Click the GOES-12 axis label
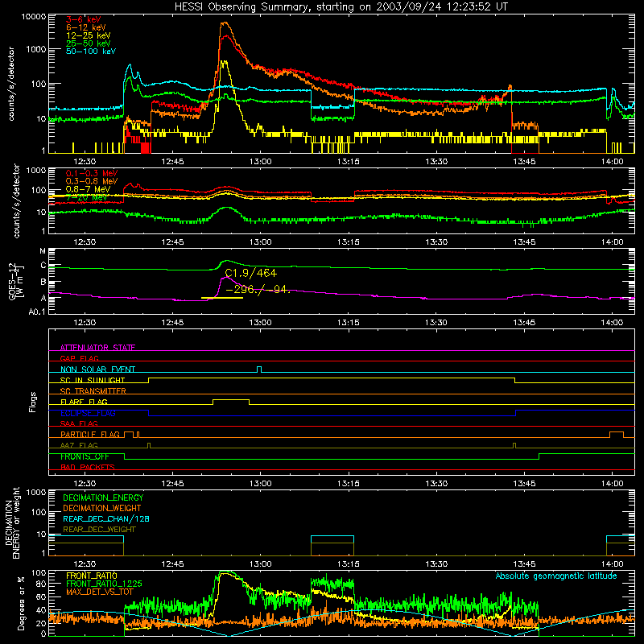 (15, 281)
